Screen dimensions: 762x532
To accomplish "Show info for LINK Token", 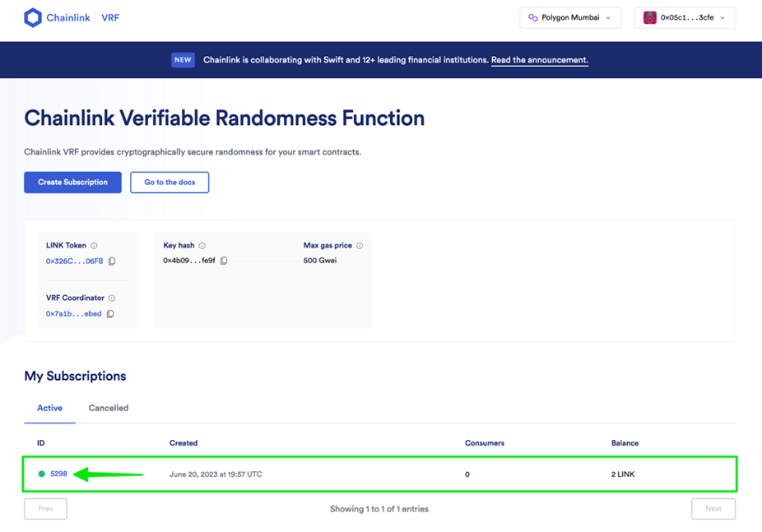I will [x=95, y=246].
